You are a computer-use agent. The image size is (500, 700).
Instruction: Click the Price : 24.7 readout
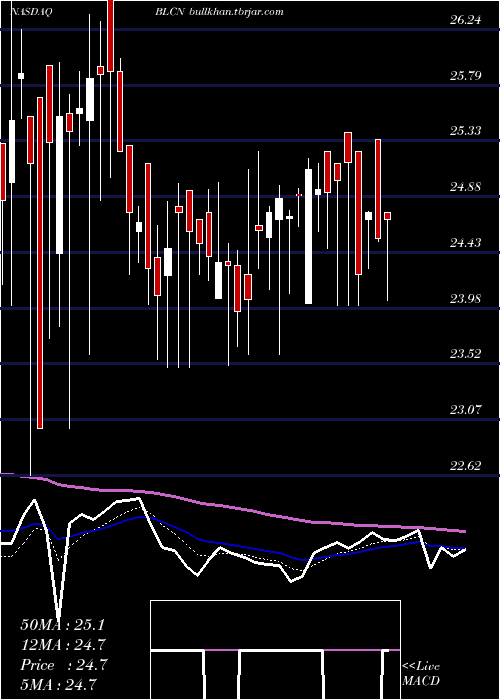[x=62, y=665]
